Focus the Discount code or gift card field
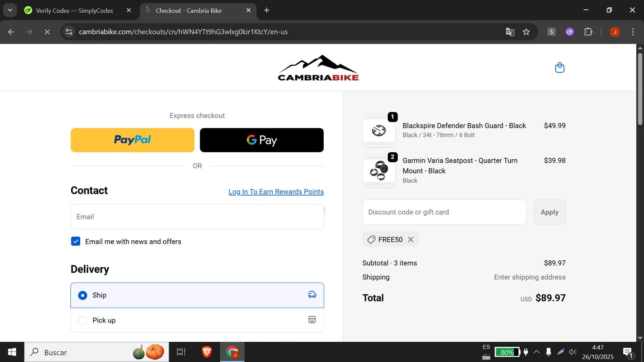The image size is (644, 362). coord(444,212)
